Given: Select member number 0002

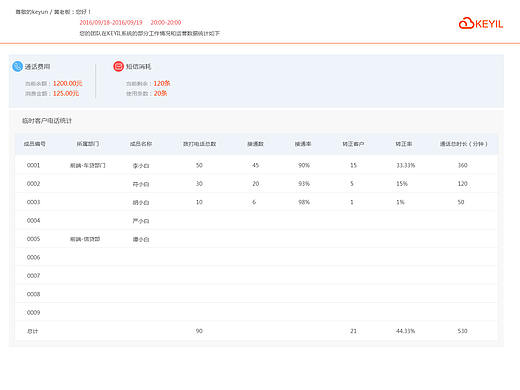Looking at the screenshot, I should tap(33, 184).
